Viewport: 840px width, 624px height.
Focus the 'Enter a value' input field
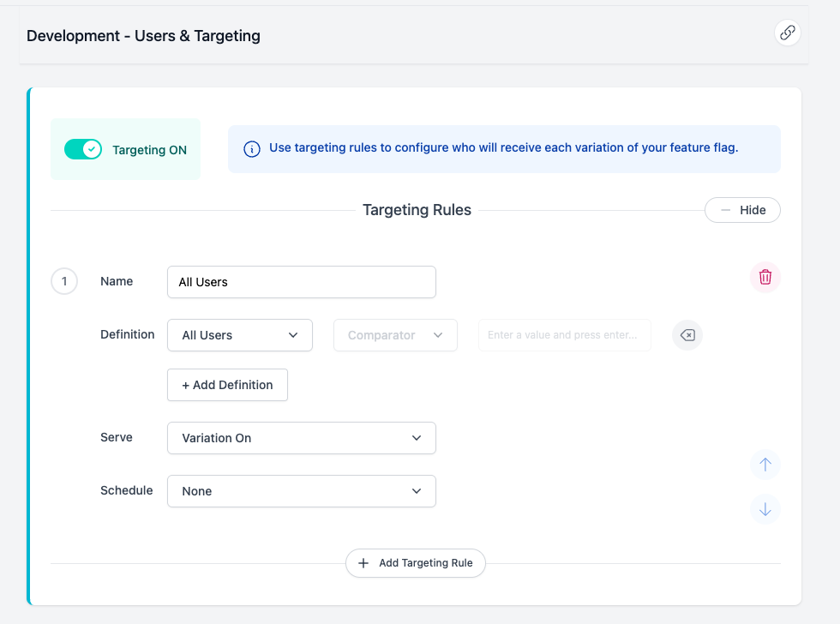564,335
